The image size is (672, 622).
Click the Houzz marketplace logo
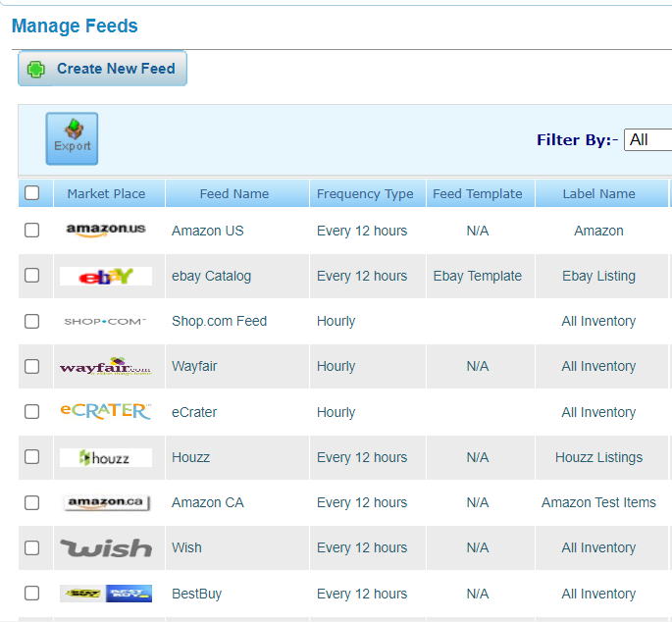click(x=106, y=457)
